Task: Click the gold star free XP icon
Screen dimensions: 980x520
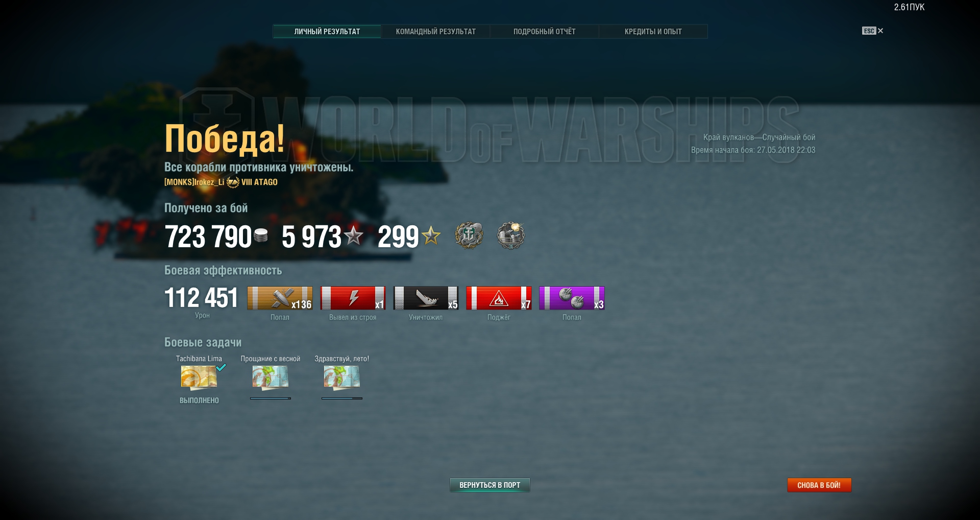Action: point(431,235)
